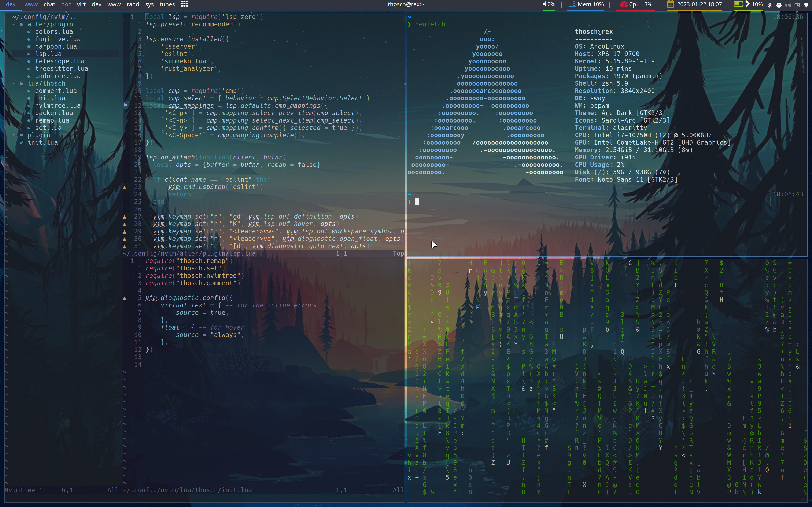This screenshot has height=507, width=812.
Task: Click the window layout grid icon
Action: pos(184,4)
